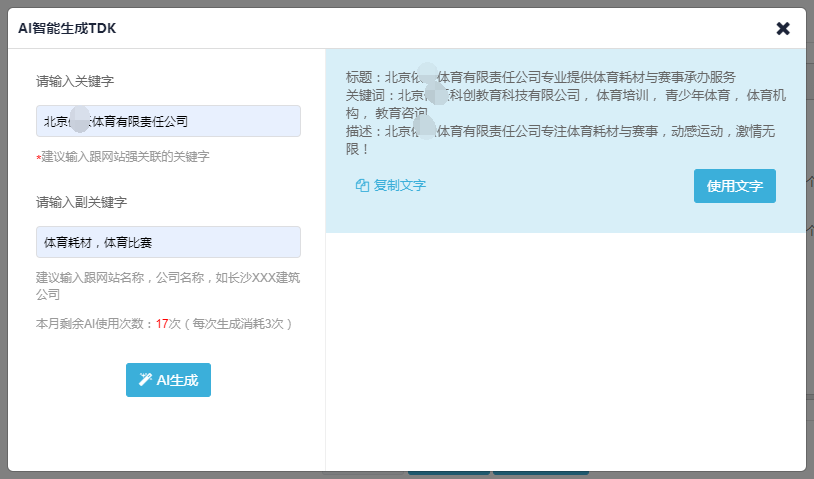Close the AI智能生成TDK dialog
The image size is (814, 479).
click(x=783, y=29)
